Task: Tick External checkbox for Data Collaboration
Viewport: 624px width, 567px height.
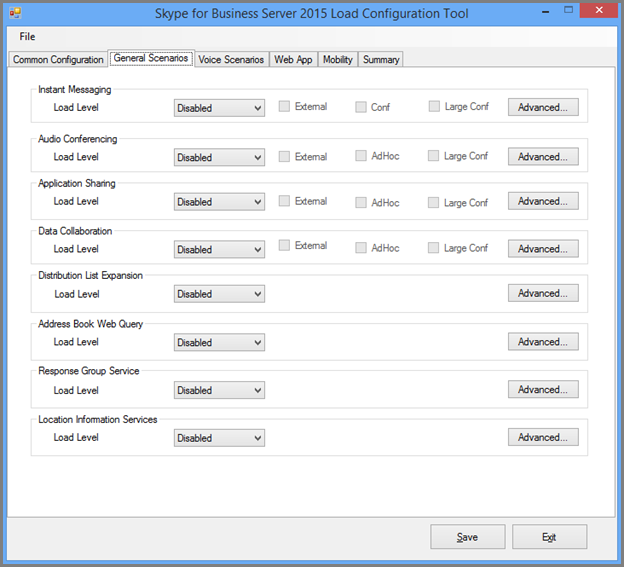Action: (284, 245)
